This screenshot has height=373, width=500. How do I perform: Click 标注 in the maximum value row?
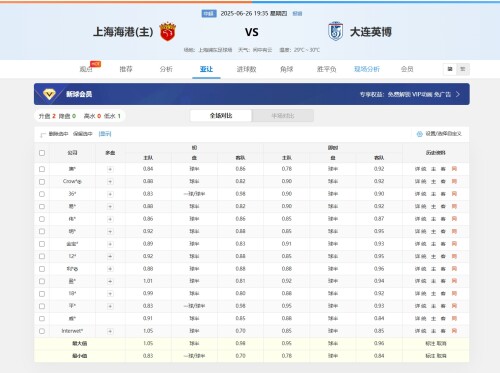point(430,343)
